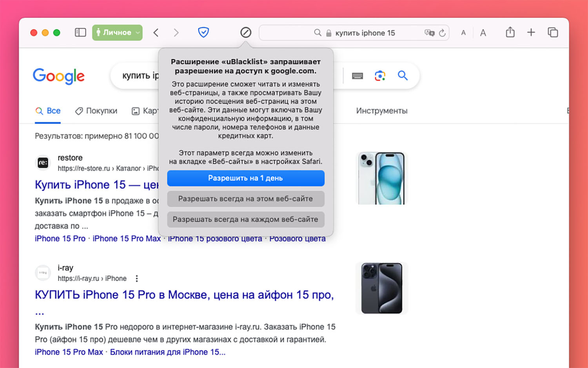Click the i-ray site name text
This screenshot has height=368, width=588.
pos(65,268)
